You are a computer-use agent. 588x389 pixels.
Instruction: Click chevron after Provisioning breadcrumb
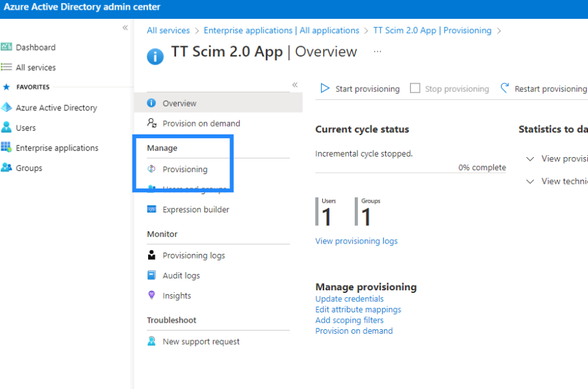coord(499,31)
